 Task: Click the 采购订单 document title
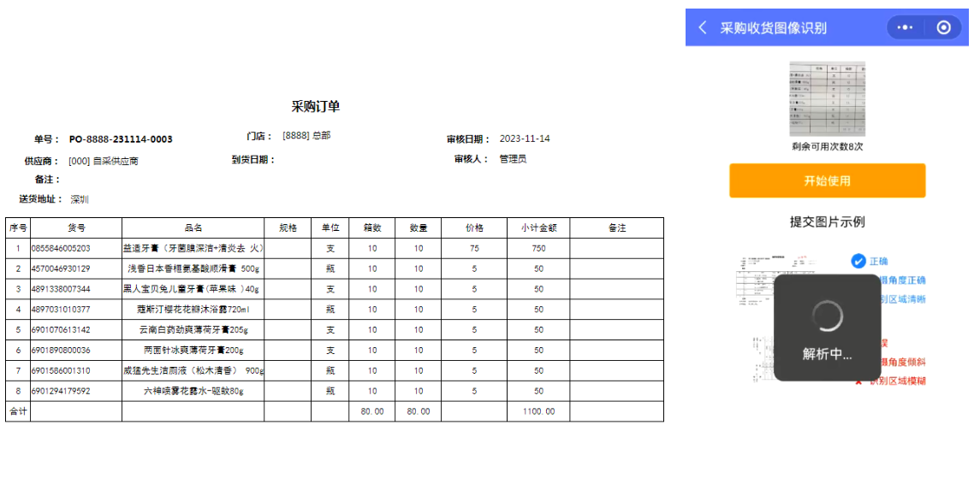(x=316, y=107)
